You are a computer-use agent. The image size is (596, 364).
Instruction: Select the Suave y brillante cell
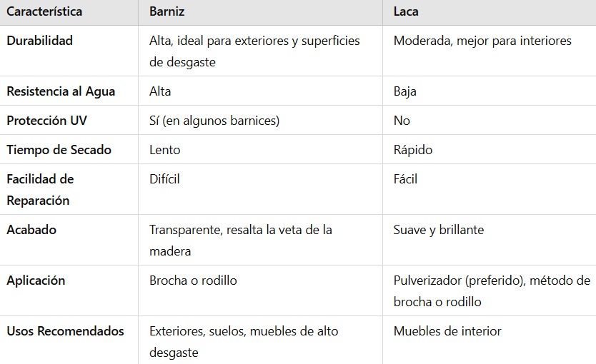pyautogui.click(x=439, y=230)
